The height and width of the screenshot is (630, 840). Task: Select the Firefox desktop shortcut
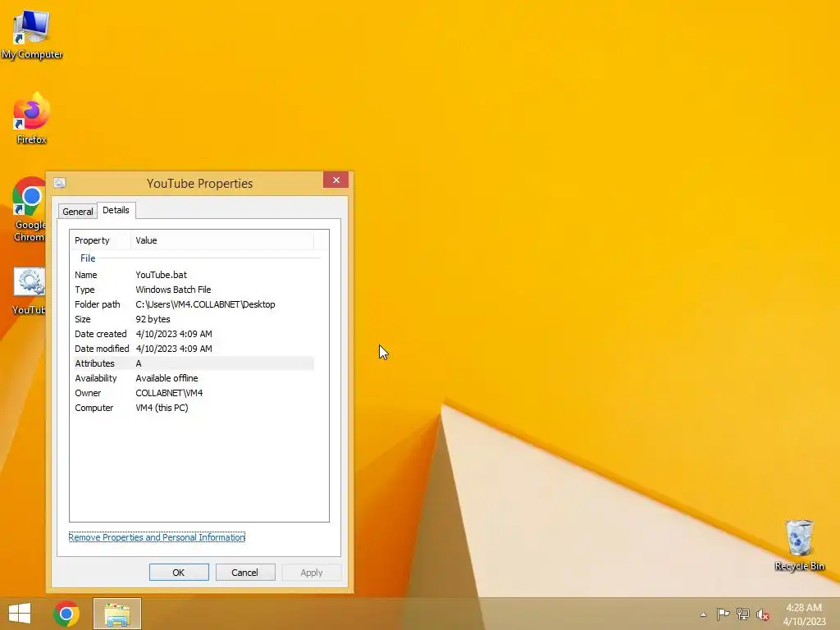32,119
